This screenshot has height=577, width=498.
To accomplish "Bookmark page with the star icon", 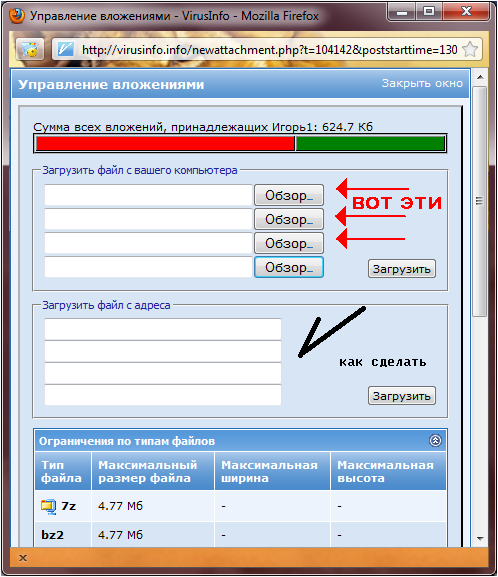I will coord(470,49).
